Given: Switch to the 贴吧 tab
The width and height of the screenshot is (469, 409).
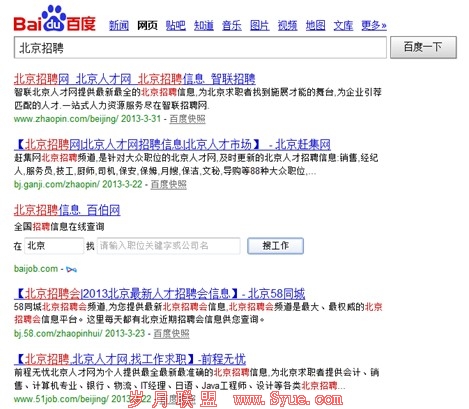Looking at the screenshot, I should pos(176,25).
